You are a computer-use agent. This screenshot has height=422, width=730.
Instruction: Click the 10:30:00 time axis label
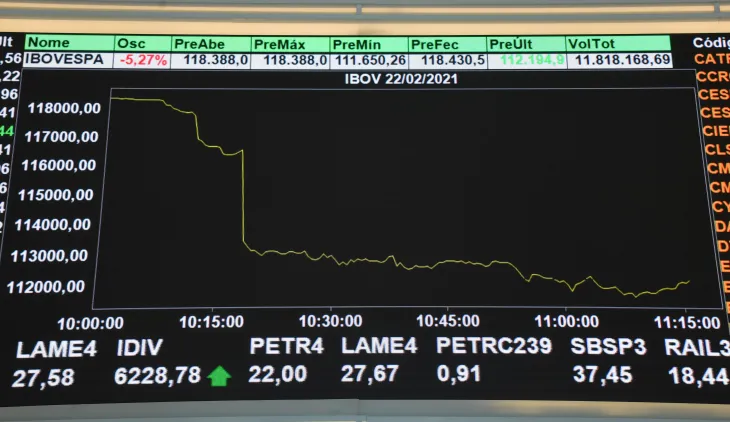(x=329, y=322)
